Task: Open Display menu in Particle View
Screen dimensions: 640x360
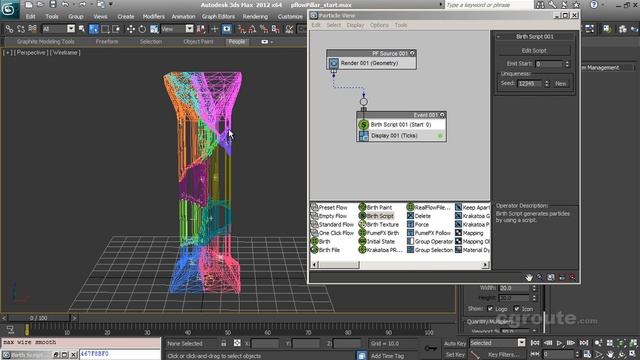Action: coord(355,25)
